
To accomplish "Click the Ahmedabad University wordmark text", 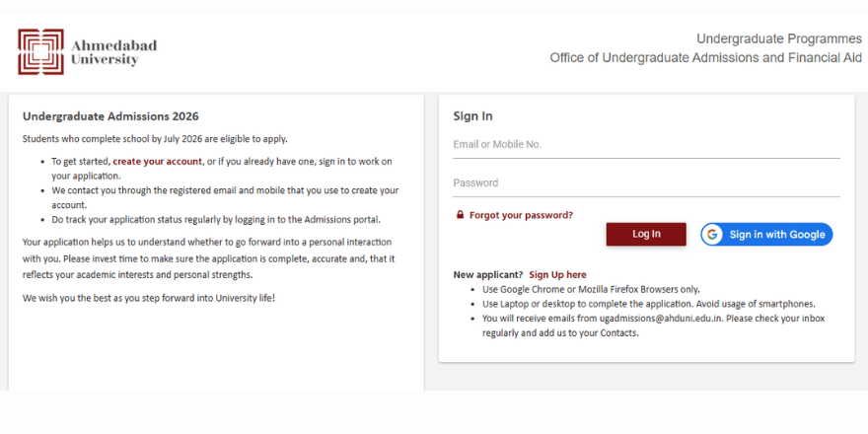I will [x=113, y=52].
